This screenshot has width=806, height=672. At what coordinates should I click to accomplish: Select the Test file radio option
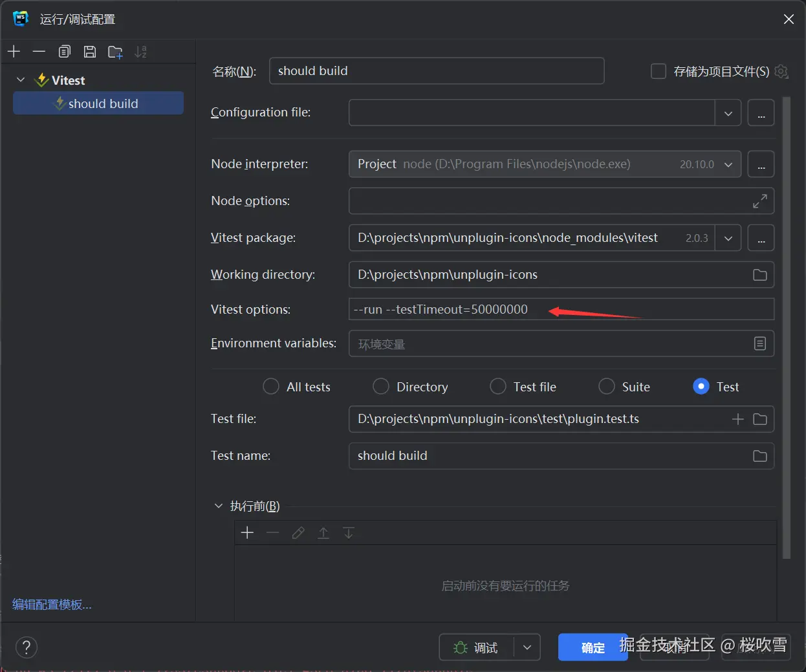click(498, 386)
